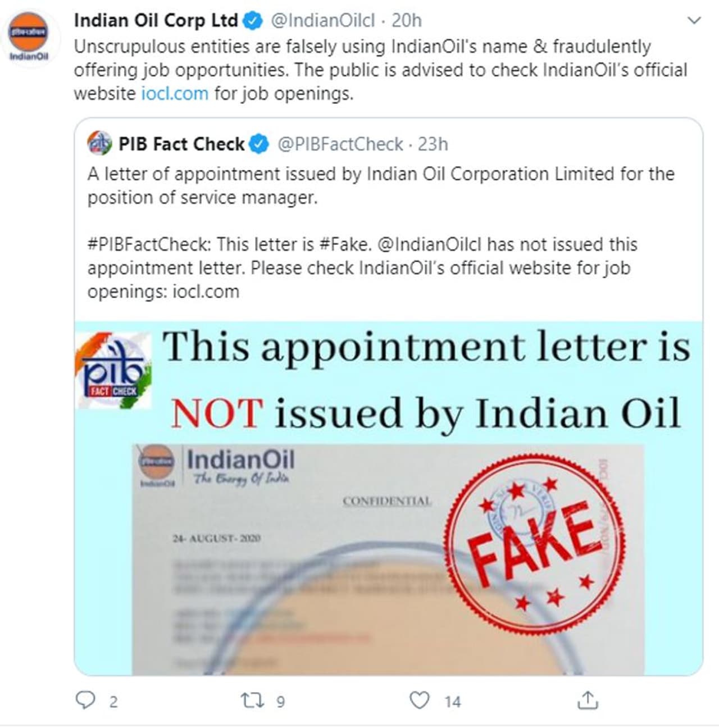Open the quoted tweet text body

(x=381, y=233)
